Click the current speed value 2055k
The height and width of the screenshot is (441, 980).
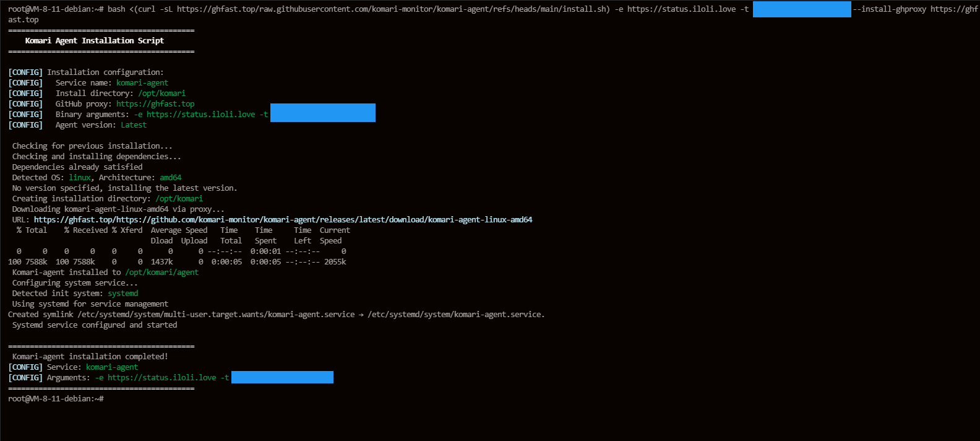335,262
